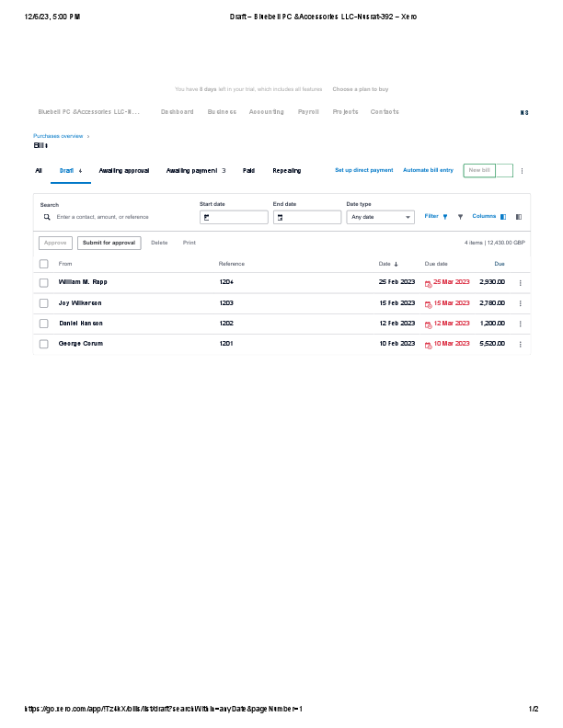Switch to the Awaiting approval tab
This screenshot has height=728, width=563.
(124, 171)
